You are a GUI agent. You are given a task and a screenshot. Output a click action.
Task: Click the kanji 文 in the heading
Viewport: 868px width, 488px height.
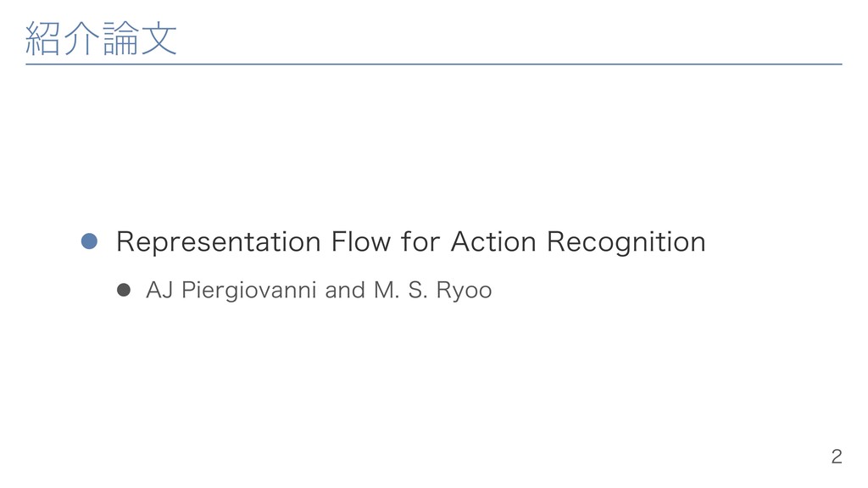(159, 38)
